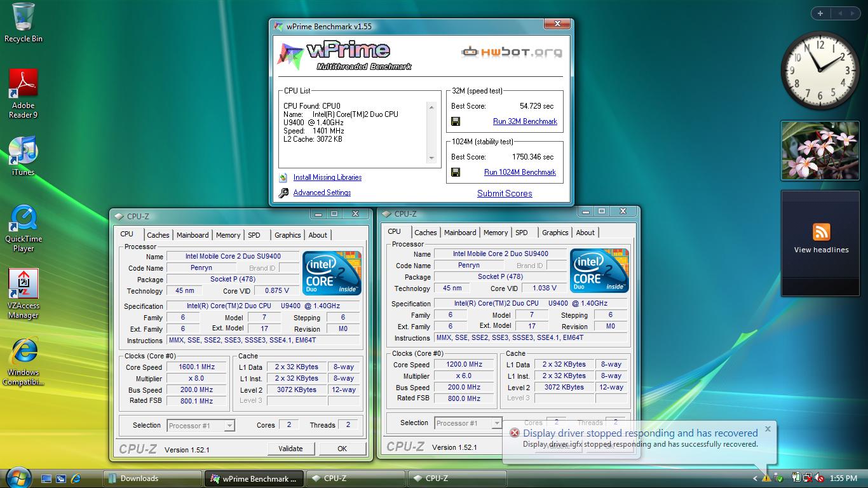Image resolution: width=868 pixels, height=488 pixels.
Task: Click Advanced Settings link
Action: (x=322, y=193)
